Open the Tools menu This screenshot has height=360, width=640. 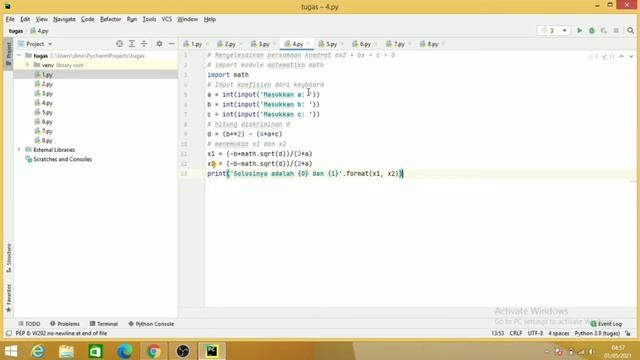(x=149, y=19)
